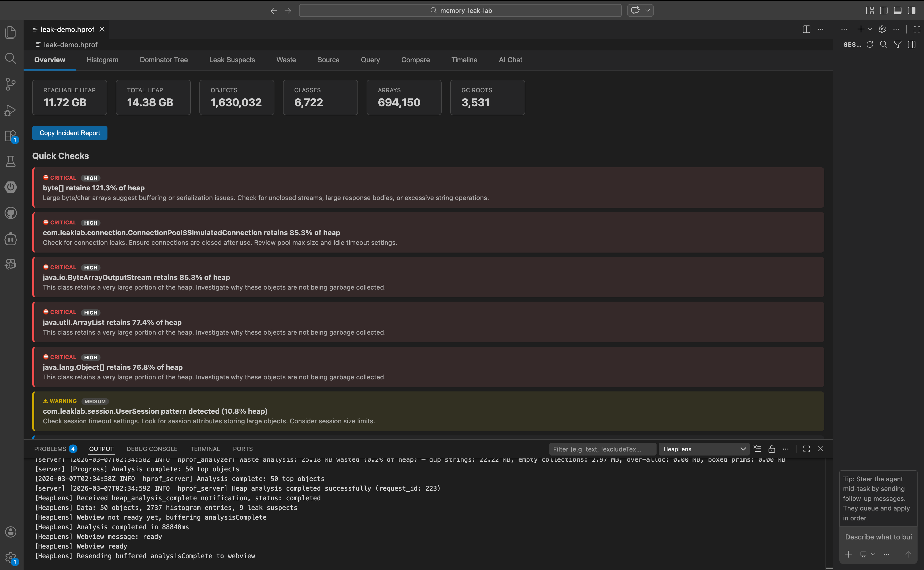The width and height of the screenshot is (924, 570).
Task: Select the Run and Debug icon
Action: tap(10, 110)
